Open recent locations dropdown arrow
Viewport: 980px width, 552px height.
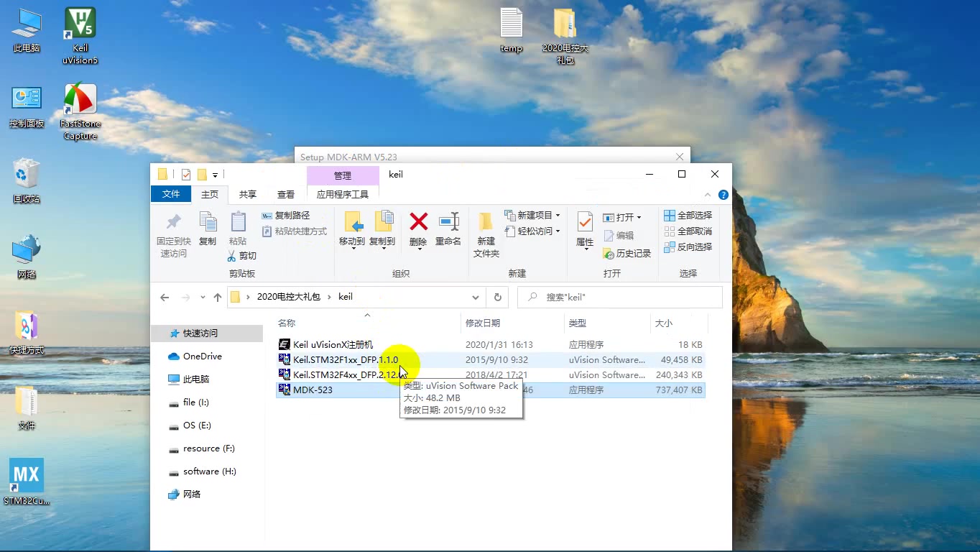(x=202, y=297)
